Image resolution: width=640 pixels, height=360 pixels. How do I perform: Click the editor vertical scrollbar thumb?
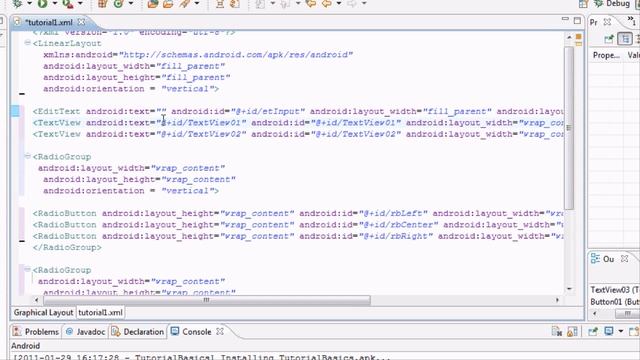tap(569, 128)
